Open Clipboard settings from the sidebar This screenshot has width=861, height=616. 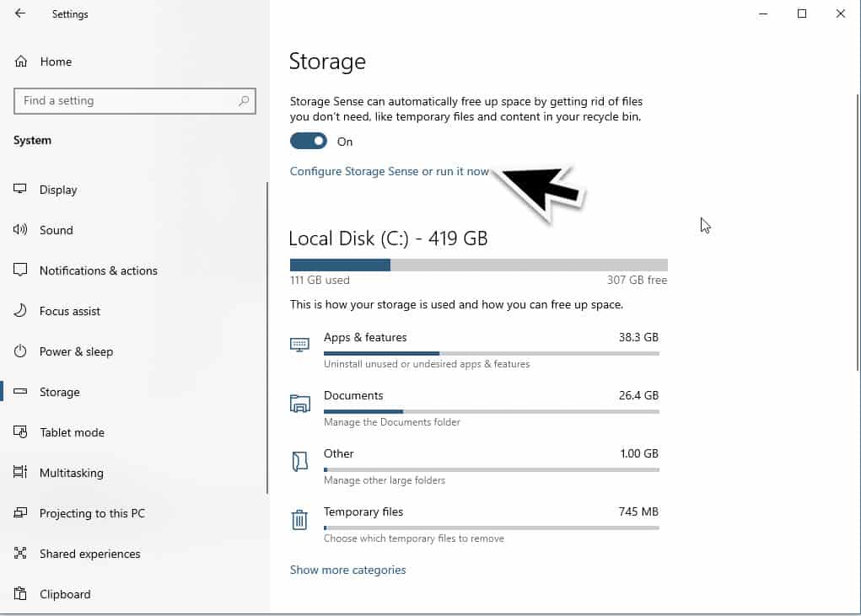[x=64, y=594]
